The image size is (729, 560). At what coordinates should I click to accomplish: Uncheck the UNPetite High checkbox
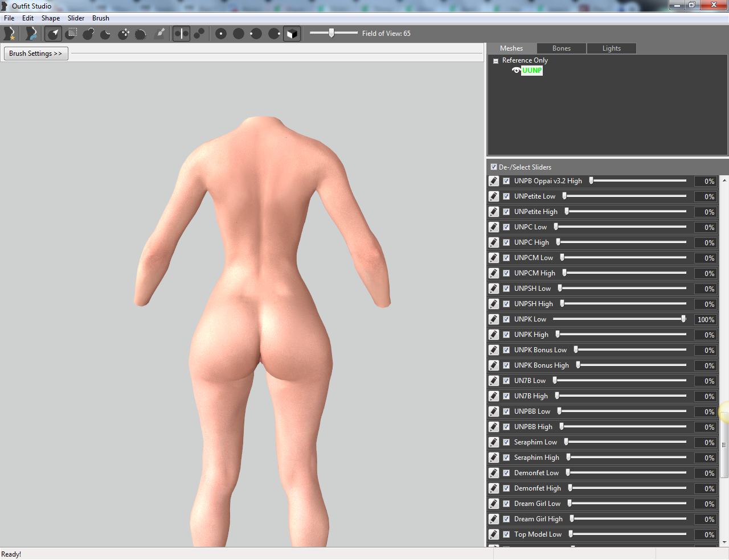(x=506, y=212)
